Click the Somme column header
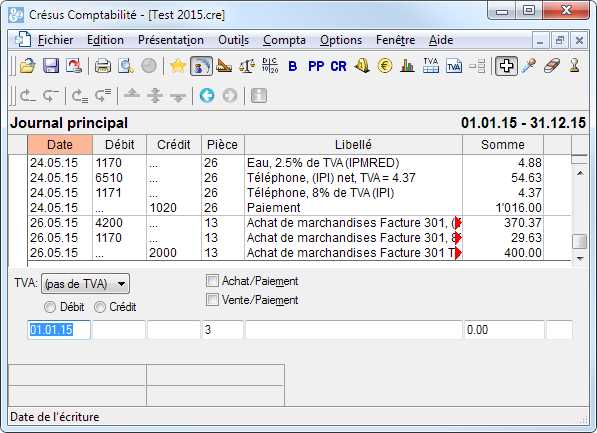597x433 pixels. coord(503,145)
